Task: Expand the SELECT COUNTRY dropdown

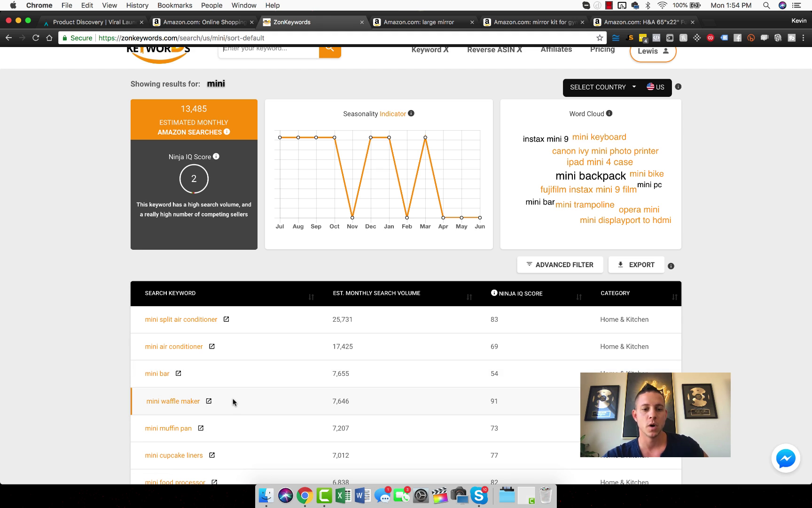Action: click(x=602, y=87)
